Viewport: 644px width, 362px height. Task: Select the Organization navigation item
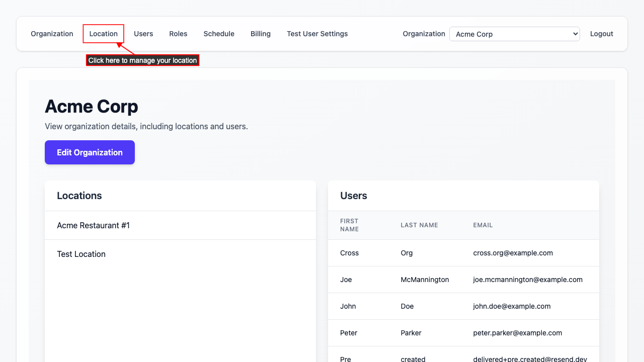point(52,34)
